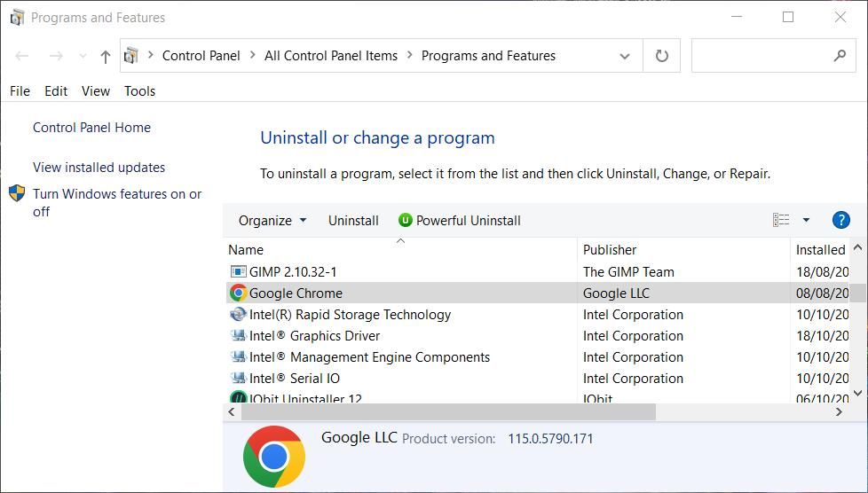Click the search magnifier icon
This screenshot has width=868, height=493.
[840, 56]
